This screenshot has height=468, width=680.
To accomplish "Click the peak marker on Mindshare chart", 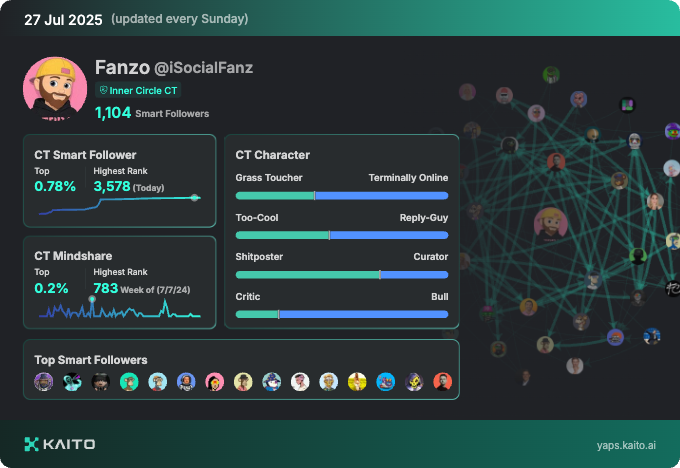I will point(92,299).
